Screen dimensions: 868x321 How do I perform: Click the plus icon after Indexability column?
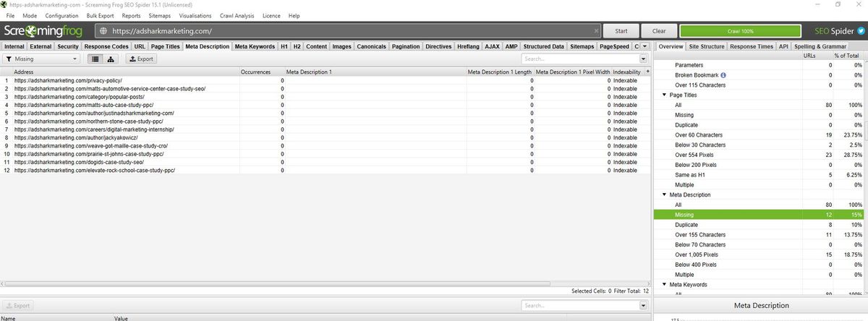(x=647, y=72)
